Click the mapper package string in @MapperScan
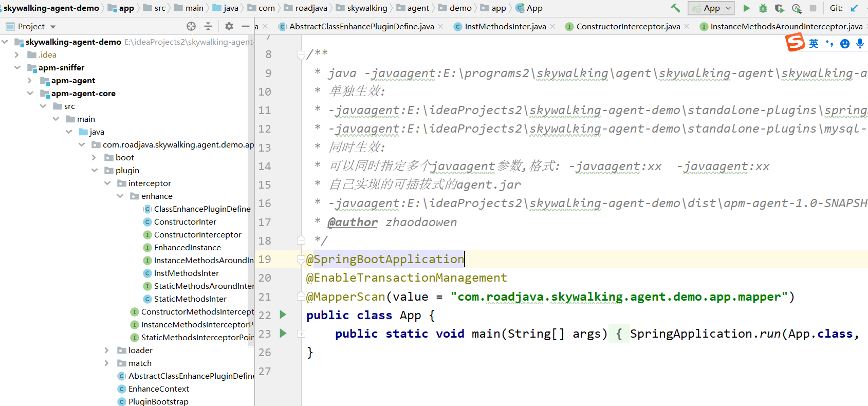Viewport: 868px width, 406px height. [619, 297]
